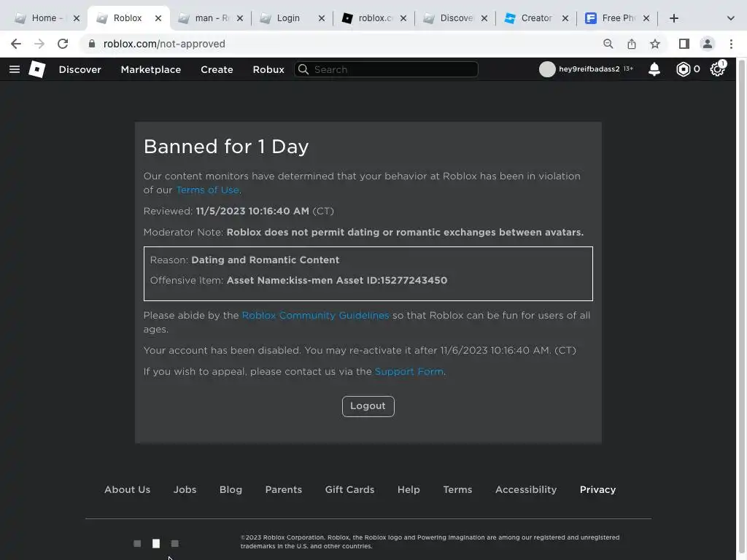Click the Logout button

[368, 406]
